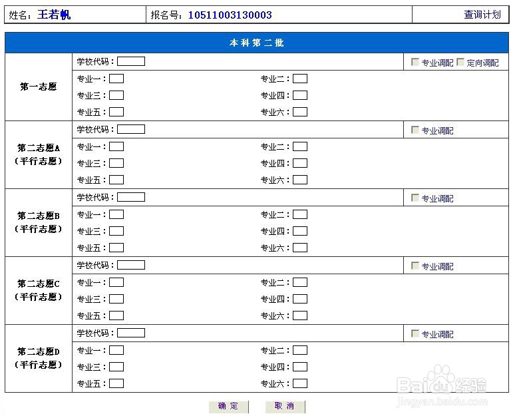
Task: Activate 专业三 field in 第二志愿B
Action: pyautogui.click(x=116, y=231)
